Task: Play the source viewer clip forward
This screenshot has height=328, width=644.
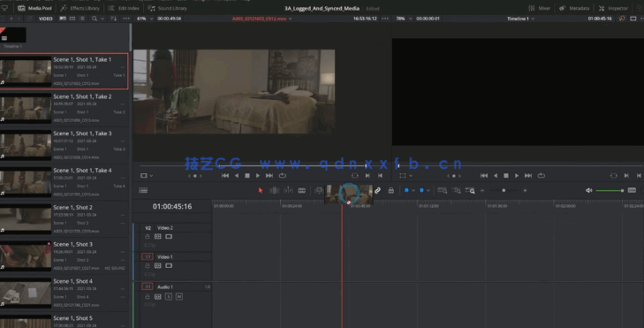Action: tap(258, 176)
